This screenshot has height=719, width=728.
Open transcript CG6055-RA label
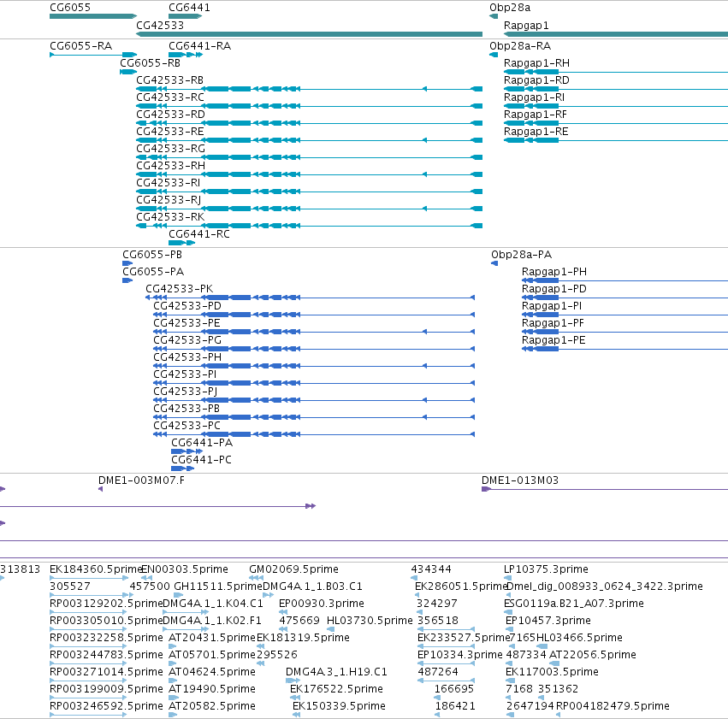click(80, 46)
